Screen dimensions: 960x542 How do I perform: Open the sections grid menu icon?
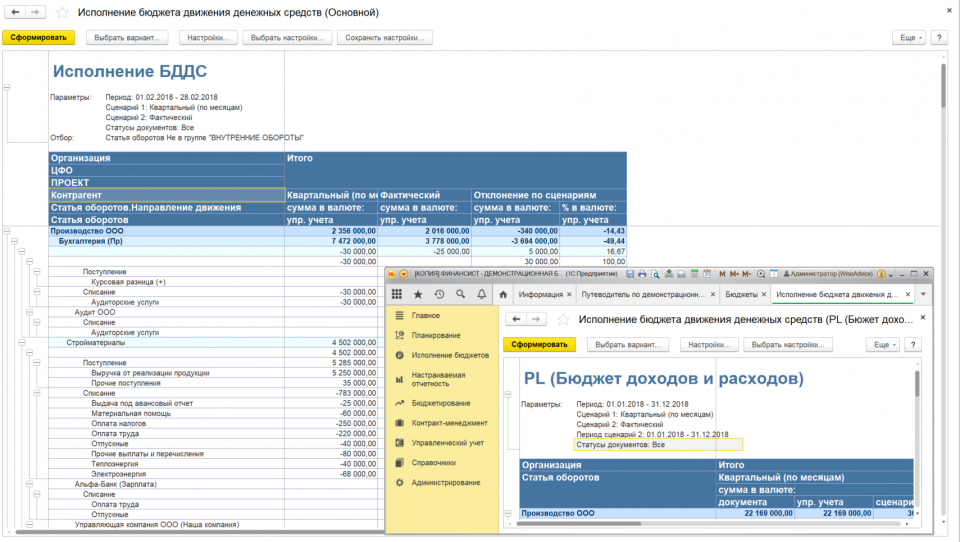(x=397, y=294)
